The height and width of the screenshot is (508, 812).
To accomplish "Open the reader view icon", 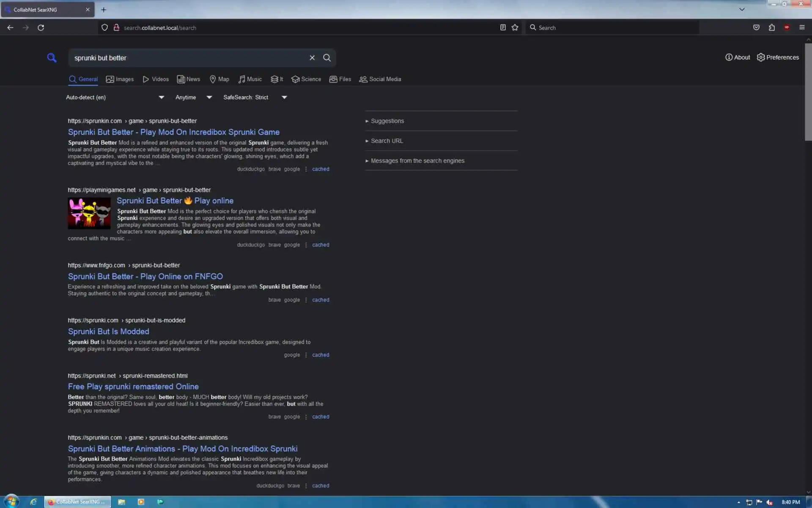I will pos(503,28).
